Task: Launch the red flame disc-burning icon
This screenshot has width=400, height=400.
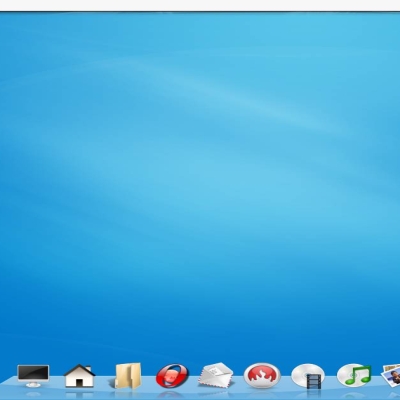Action: [262, 376]
